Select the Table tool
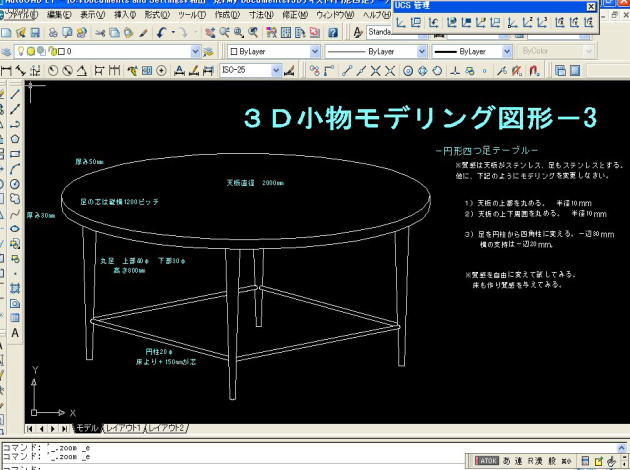Screen dimensions: 630x470 click(x=15, y=318)
